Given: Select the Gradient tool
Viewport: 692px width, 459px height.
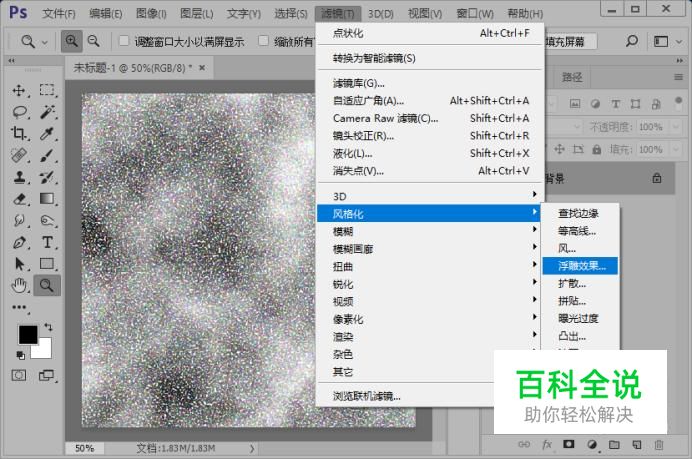Looking at the screenshot, I should point(47,199).
